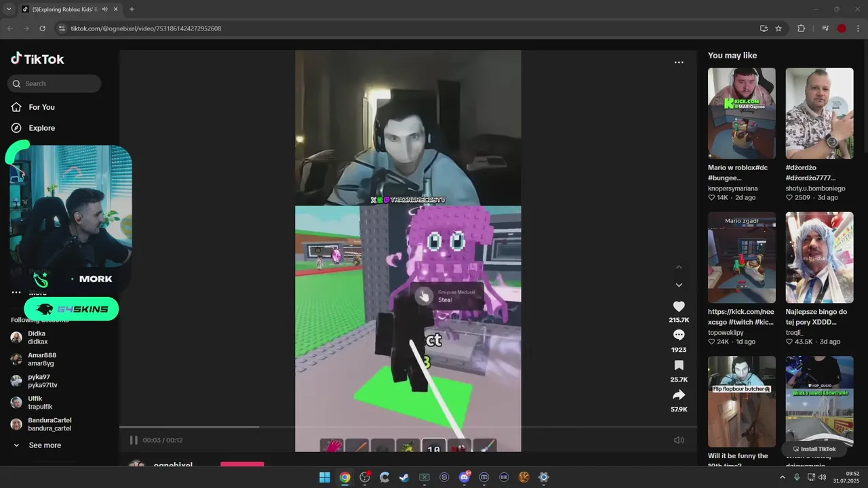Go back with the browser back arrow
Image resolution: width=868 pixels, height=488 pixels.
[9, 28]
